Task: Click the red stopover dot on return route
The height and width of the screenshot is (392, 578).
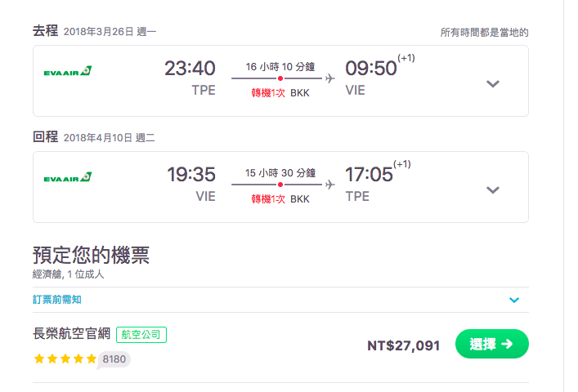Action: coord(280,185)
